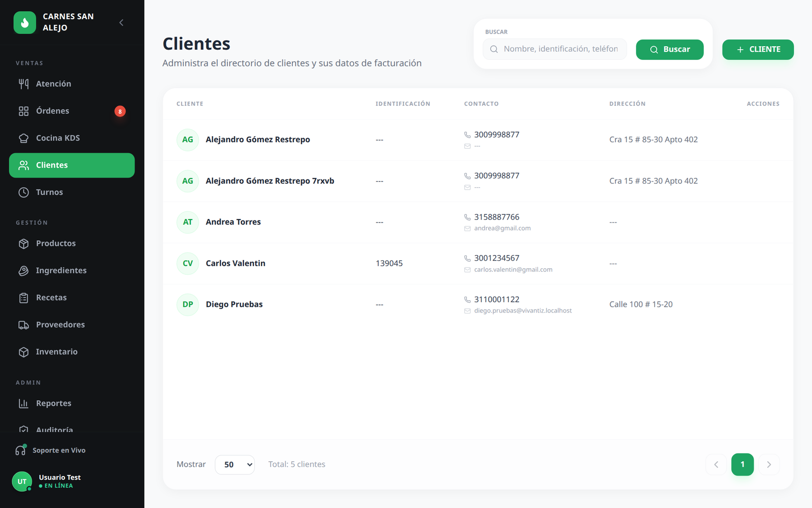Go to next page with right chevron
The height and width of the screenshot is (508, 812).
[x=769, y=464]
